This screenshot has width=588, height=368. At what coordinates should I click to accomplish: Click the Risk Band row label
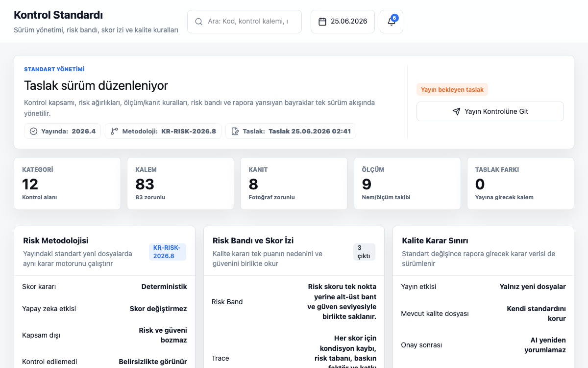click(227, 302)
